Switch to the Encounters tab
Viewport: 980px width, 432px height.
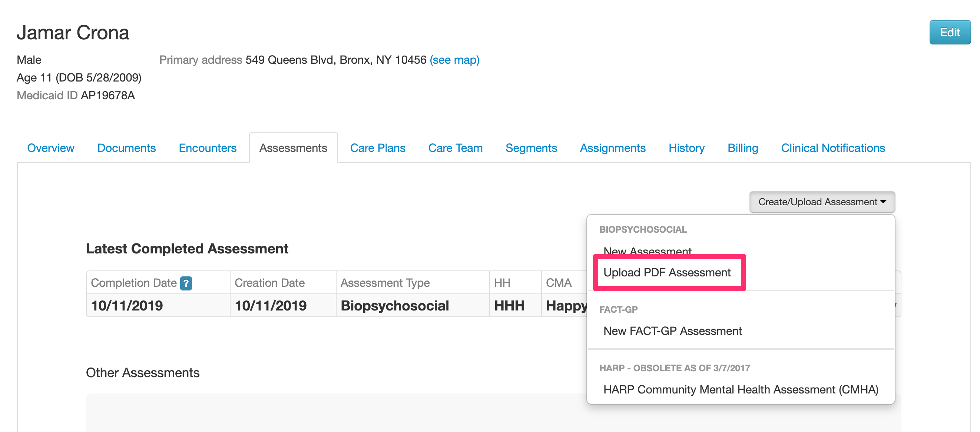(207, 148)
